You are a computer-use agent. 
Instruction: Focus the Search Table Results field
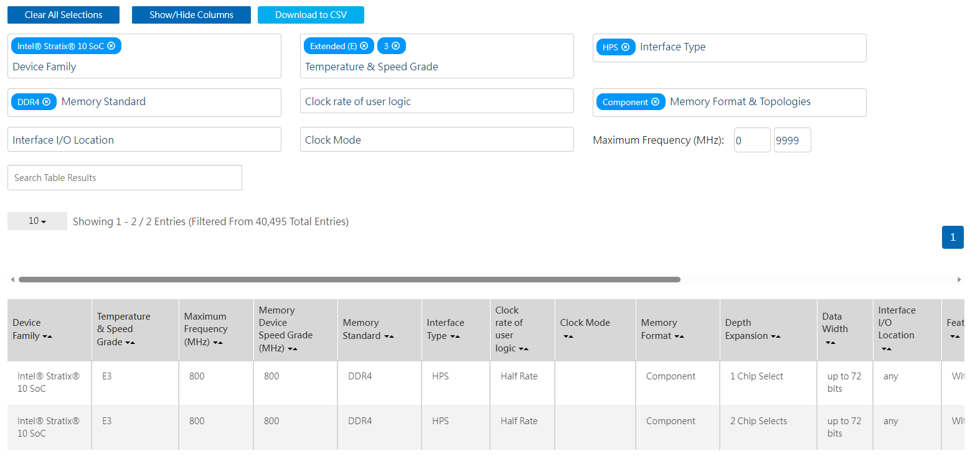[125, 178]
